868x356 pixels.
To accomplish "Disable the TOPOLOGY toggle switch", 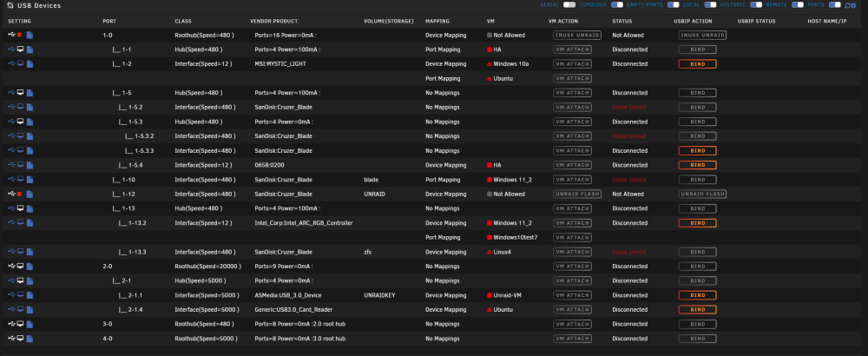I will click(x=616, y=5).
